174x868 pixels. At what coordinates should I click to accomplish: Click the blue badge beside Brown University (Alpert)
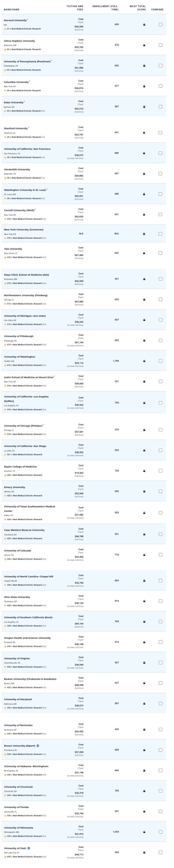[38, 746]
